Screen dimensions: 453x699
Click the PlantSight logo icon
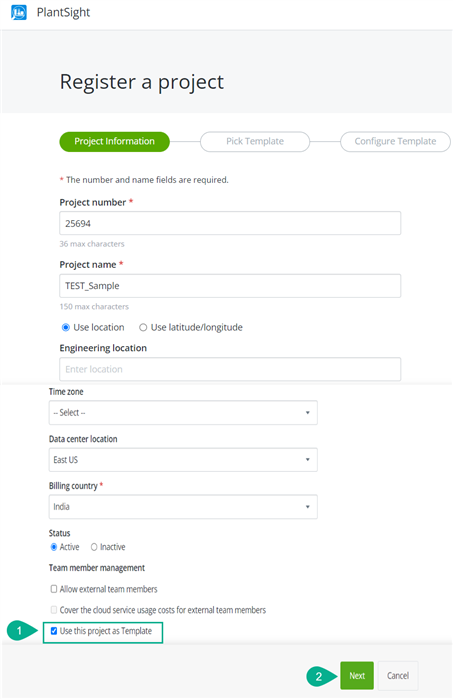click(19, 12)
